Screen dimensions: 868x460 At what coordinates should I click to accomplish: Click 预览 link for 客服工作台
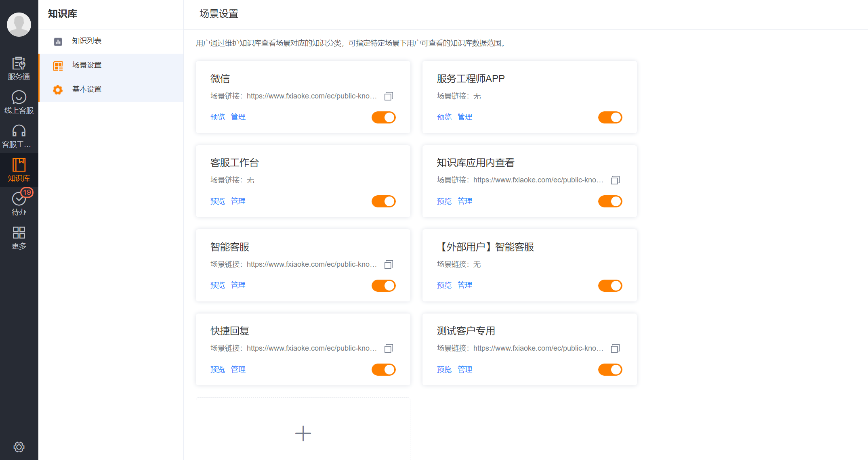217,201
